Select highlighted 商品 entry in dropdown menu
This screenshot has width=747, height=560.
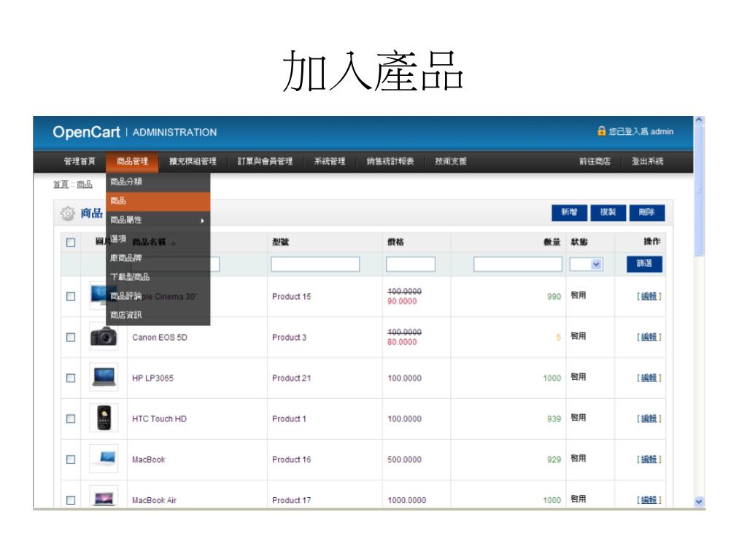158,201
